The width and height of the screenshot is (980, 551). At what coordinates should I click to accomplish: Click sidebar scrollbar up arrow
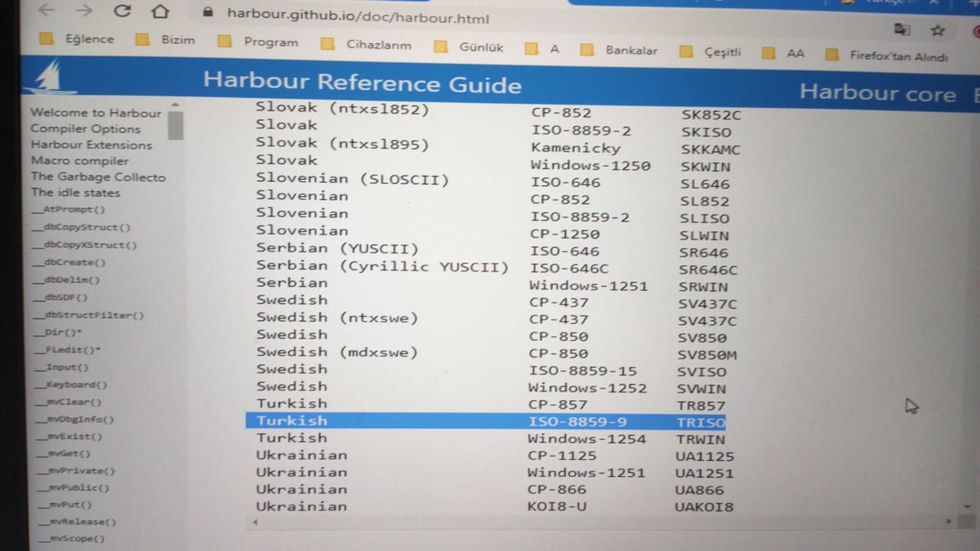coord(175,105)
